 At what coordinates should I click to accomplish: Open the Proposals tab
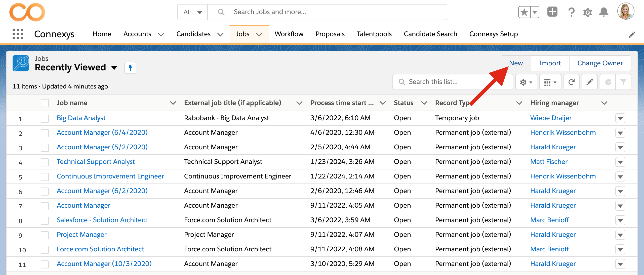point(330,34)
